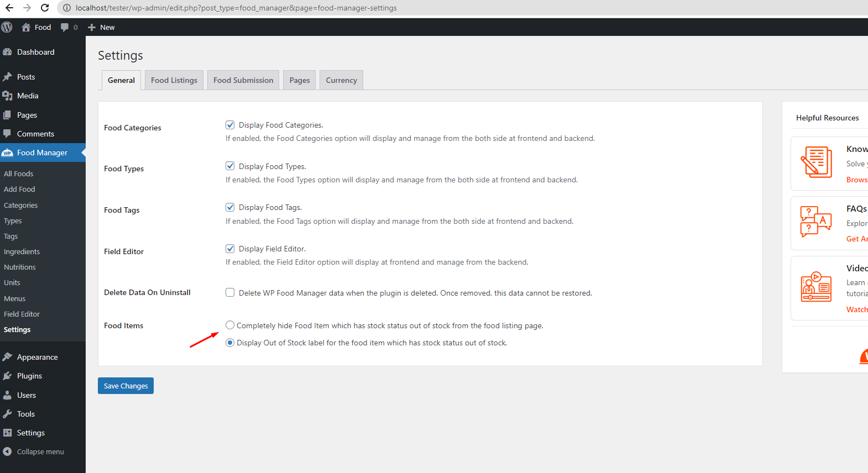Click the site info icon in address bar

pyautogui.click(x=66, y=8)
